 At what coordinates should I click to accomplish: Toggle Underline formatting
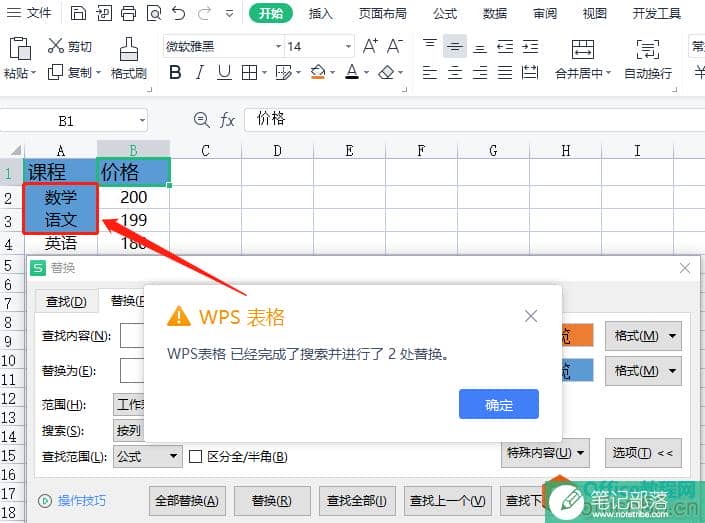coord(224,72)
